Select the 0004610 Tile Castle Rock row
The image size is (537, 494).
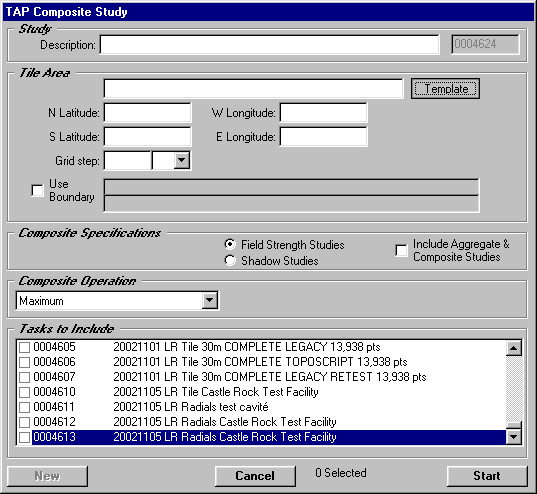click(261, 392)
